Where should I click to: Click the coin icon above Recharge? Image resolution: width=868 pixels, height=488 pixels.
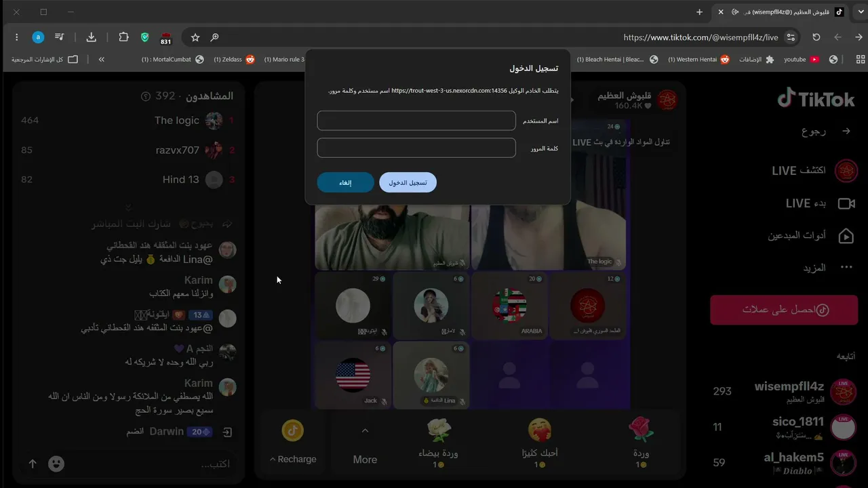[293, 430]
